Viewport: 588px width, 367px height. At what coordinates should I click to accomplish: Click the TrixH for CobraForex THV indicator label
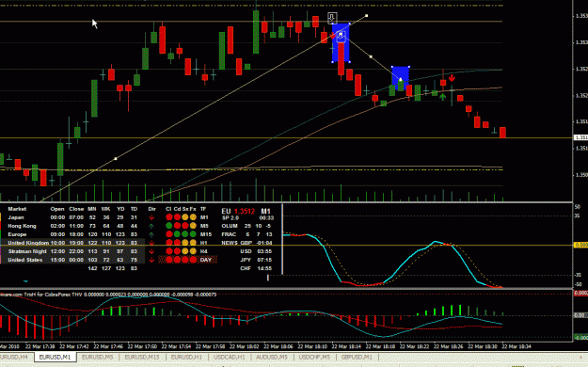tap(108, 295)
